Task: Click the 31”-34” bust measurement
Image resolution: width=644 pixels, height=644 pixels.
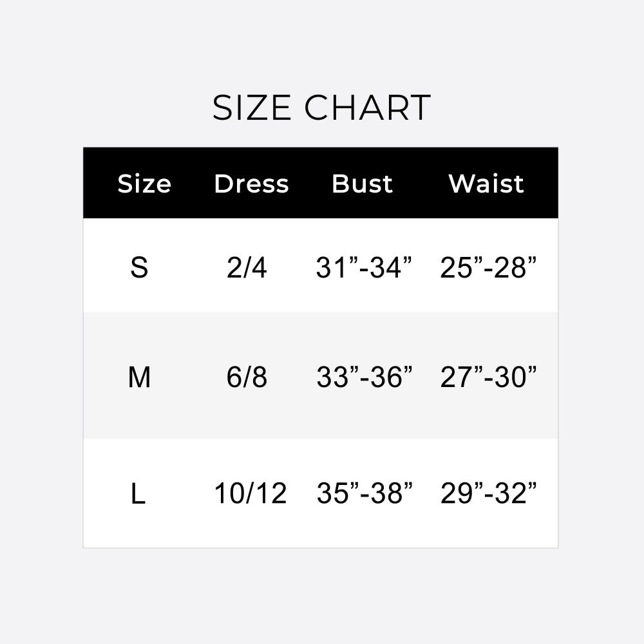Action: click(364, 268)
